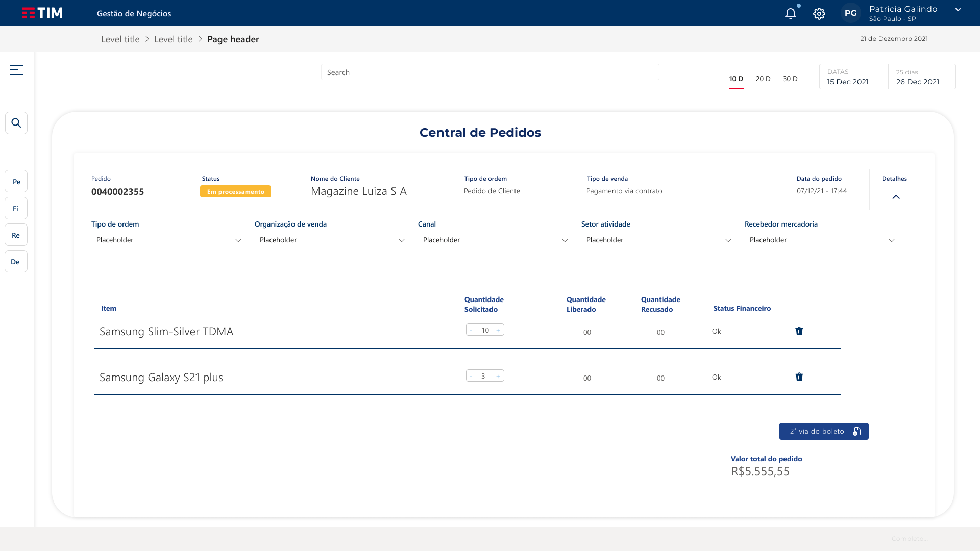This screenshot has width=980, height=551.
Task: Increase quantity for Samsung Galaxy S21 plus
Action: (x=498, y=377)
